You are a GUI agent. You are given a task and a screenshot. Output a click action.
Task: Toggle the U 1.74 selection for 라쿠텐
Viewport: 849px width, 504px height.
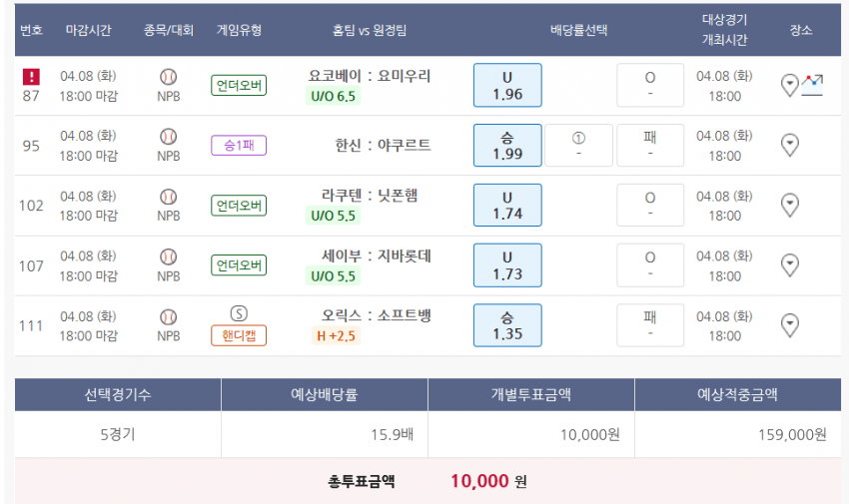pyautogui.click(x=507, y=205)
